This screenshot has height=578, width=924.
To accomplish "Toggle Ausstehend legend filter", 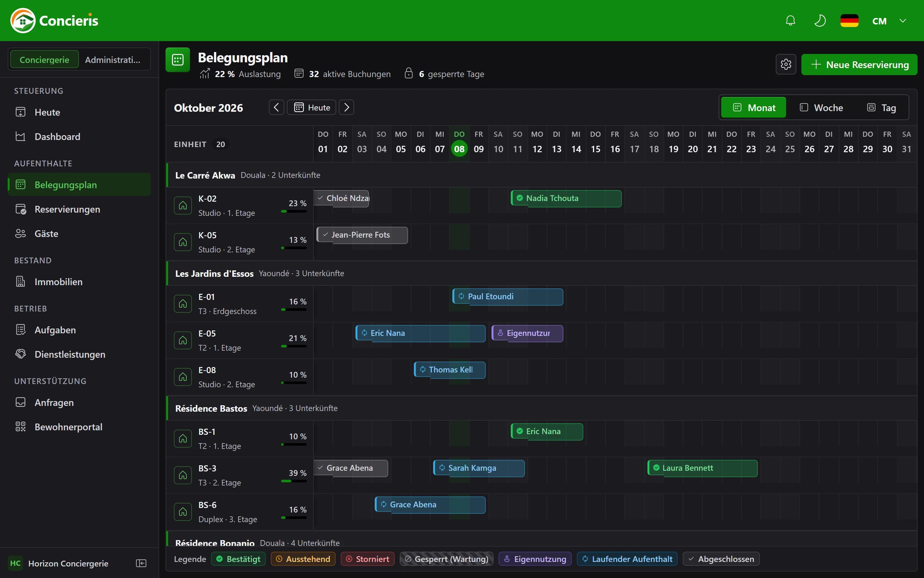I will pos(303,559).
